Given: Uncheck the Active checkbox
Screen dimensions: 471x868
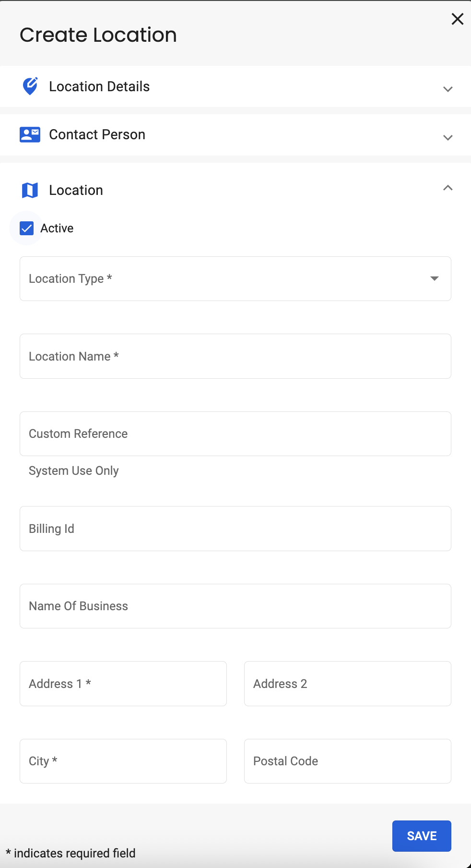Looking at the screenshot, I should pyautogui.click(x=27, y=229).
